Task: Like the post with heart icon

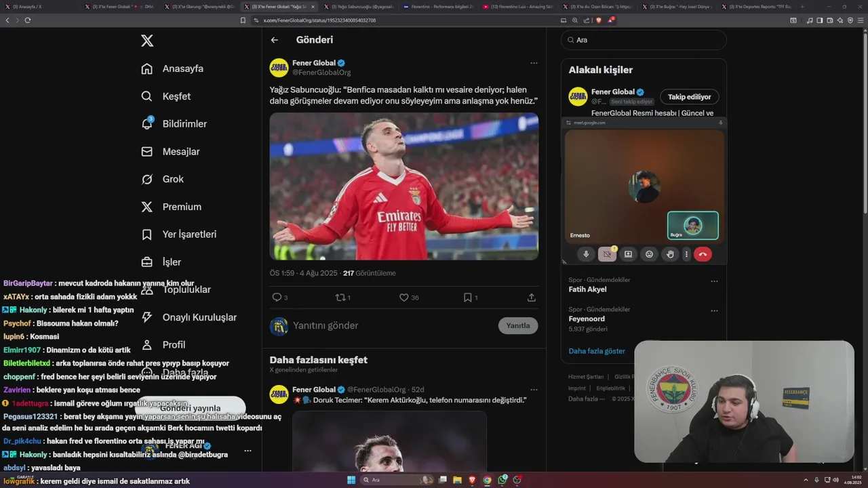Action: tap(404, 298)
